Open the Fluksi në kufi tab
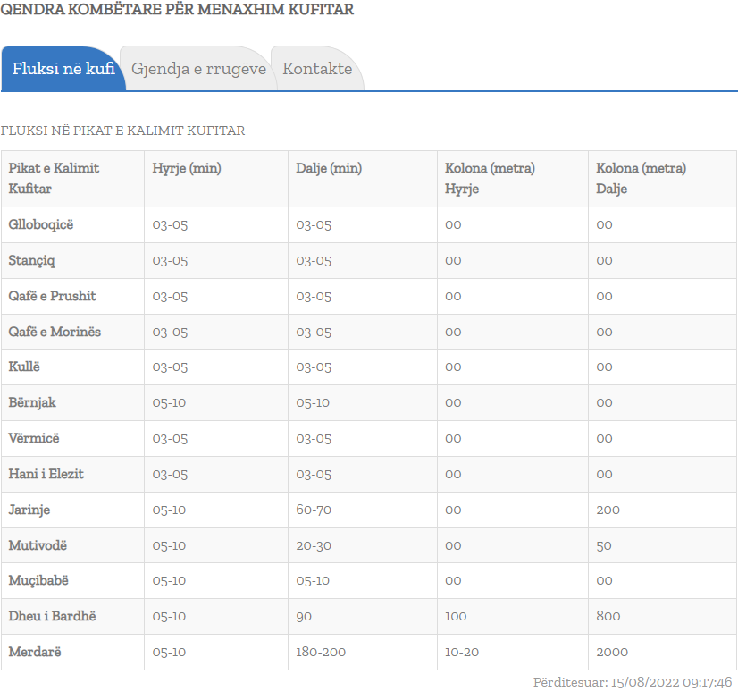Screen dimensions: 738x700 (x=63, y=69)
